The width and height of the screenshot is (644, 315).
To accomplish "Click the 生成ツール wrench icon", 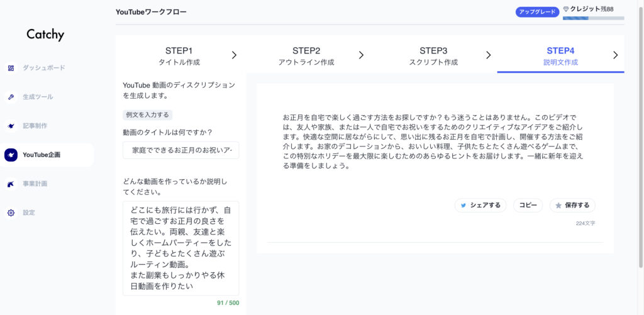I will (x=11, y=97).
